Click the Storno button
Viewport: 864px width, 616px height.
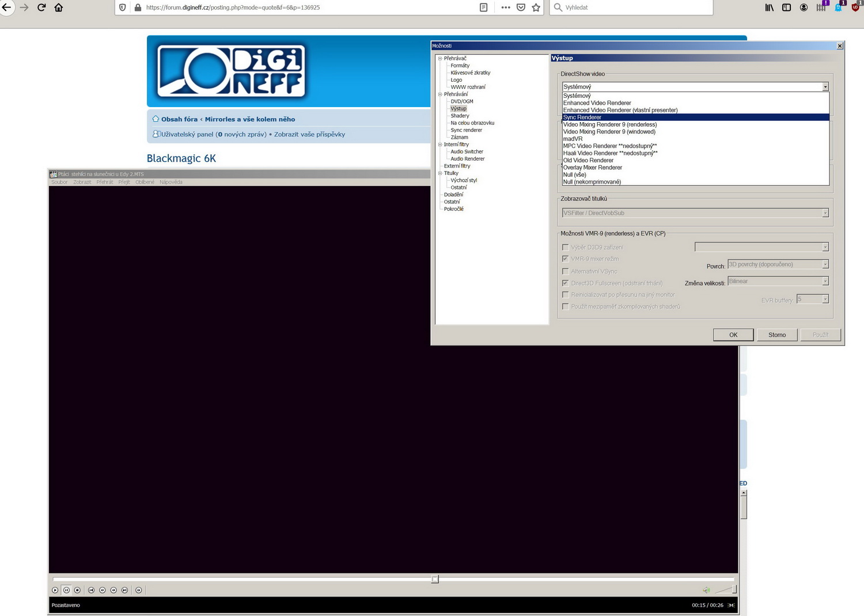tap(776, 335)
